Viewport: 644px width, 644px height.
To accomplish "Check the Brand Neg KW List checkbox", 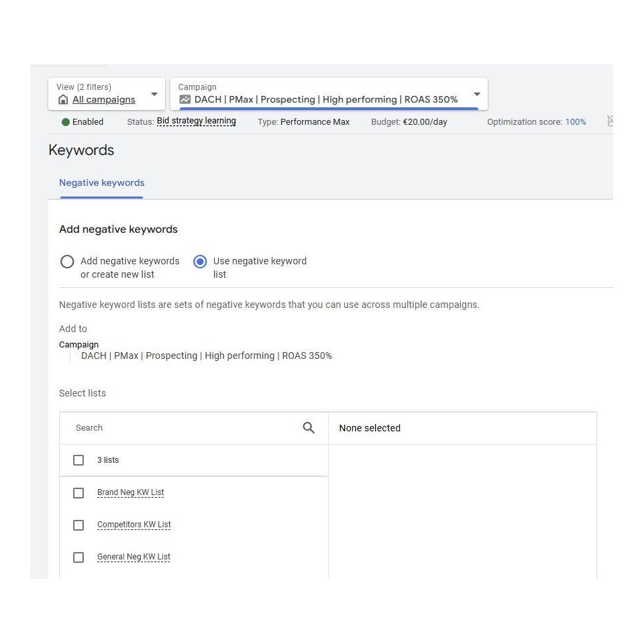I will [78, 492].
